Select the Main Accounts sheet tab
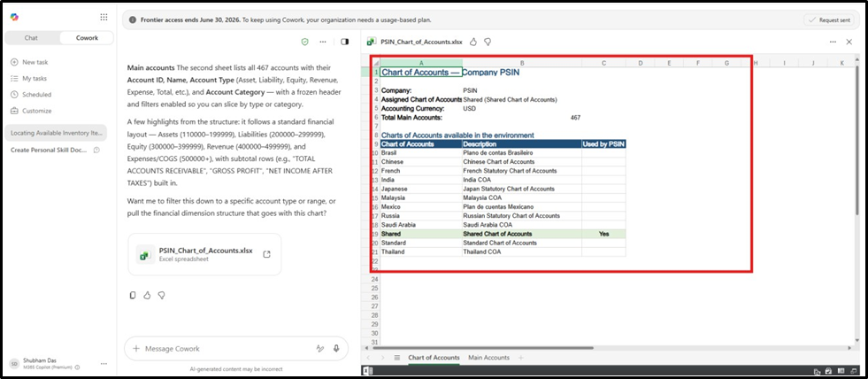The height and width of the screenshot is (379, 868). [x=488, y=358]
